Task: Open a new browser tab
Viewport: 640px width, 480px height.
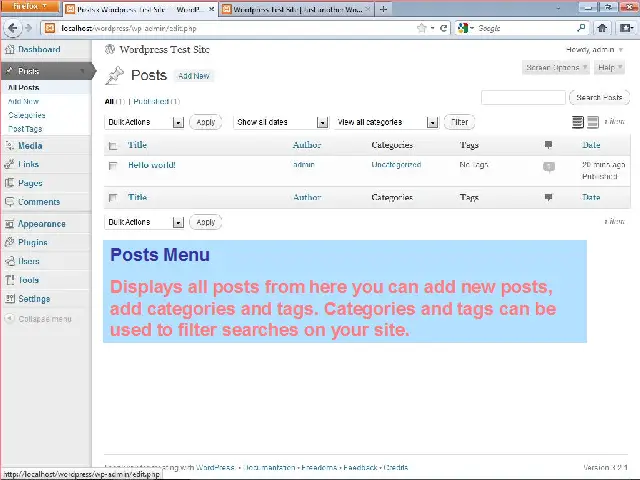Action: click(383, 9)
